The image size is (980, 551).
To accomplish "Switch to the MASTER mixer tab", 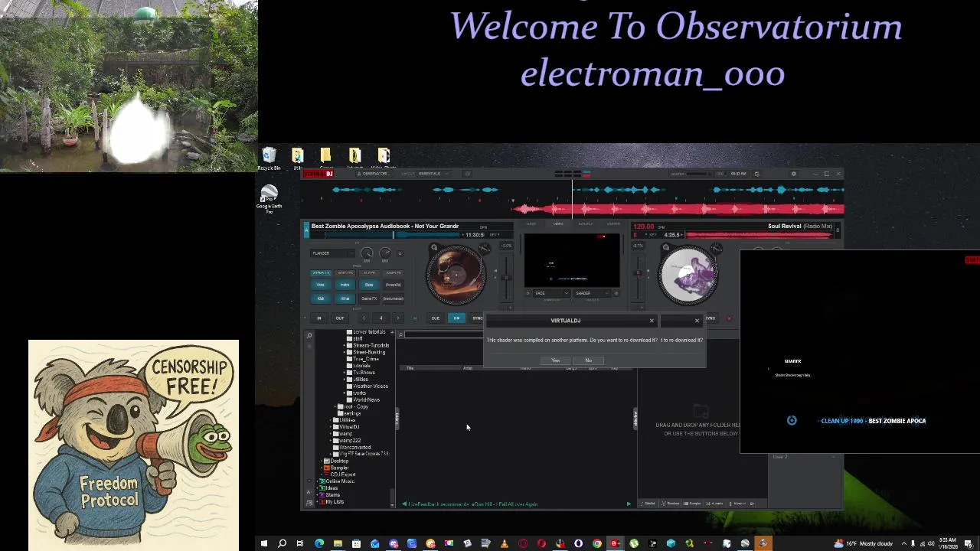I will point(613,224).
